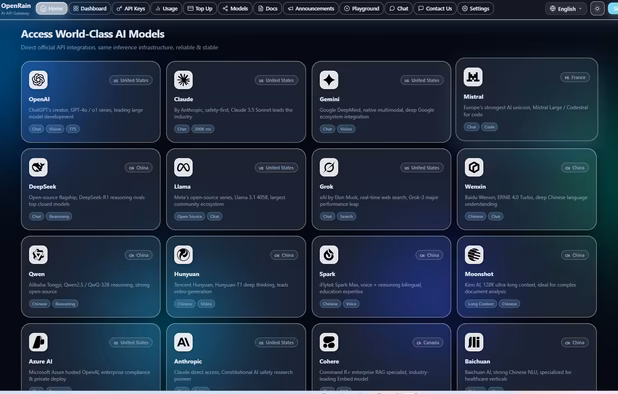Click the Gemini card title text
The width and height of the screenshot is (618, 394).
pyautogui.click(x=329, y=99)
